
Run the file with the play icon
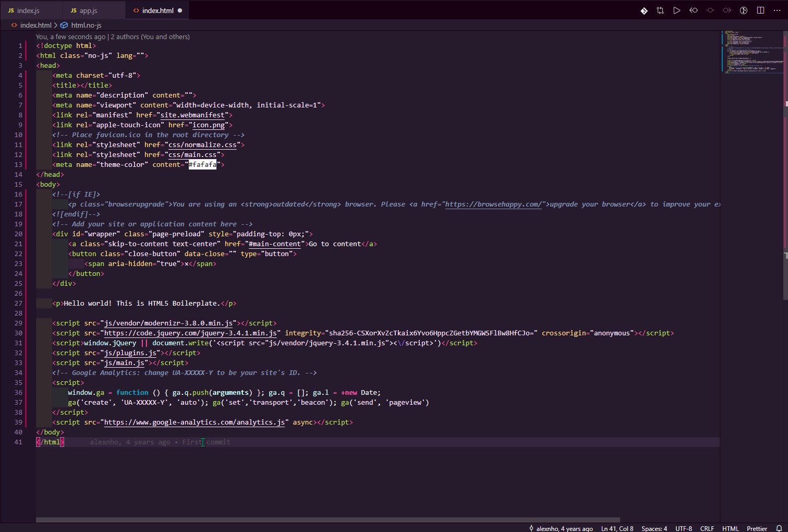pyautogui.click(x=677, y=10)
